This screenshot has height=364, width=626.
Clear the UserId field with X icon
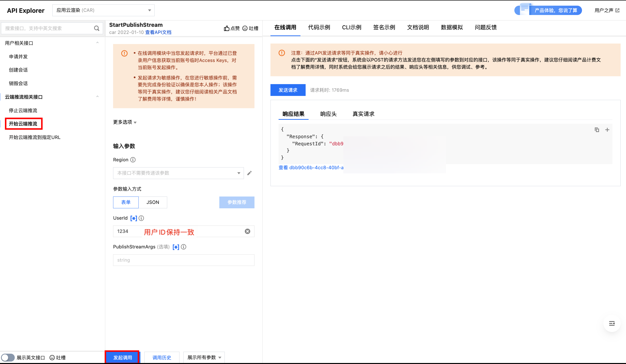[x=247, y=231]
